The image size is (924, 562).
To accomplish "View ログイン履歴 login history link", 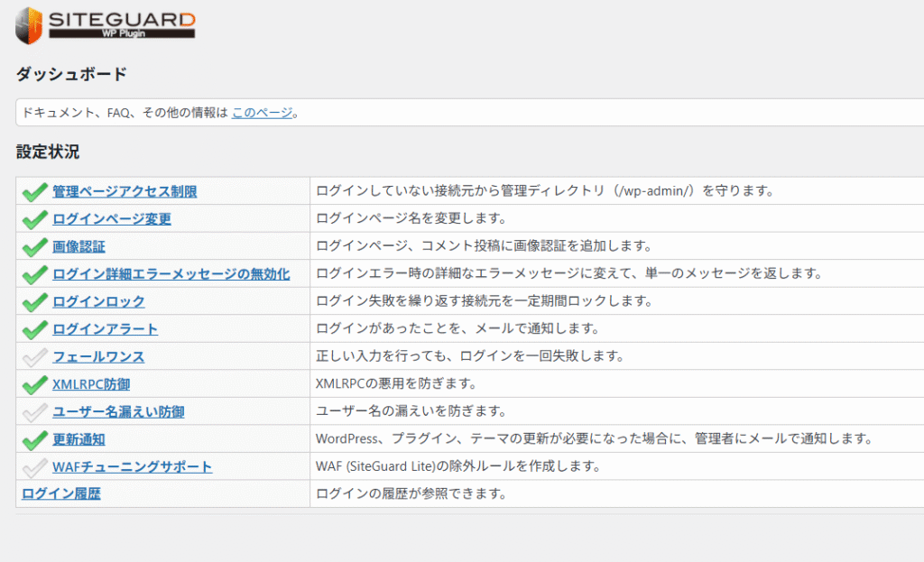I will tap(61, 493).
